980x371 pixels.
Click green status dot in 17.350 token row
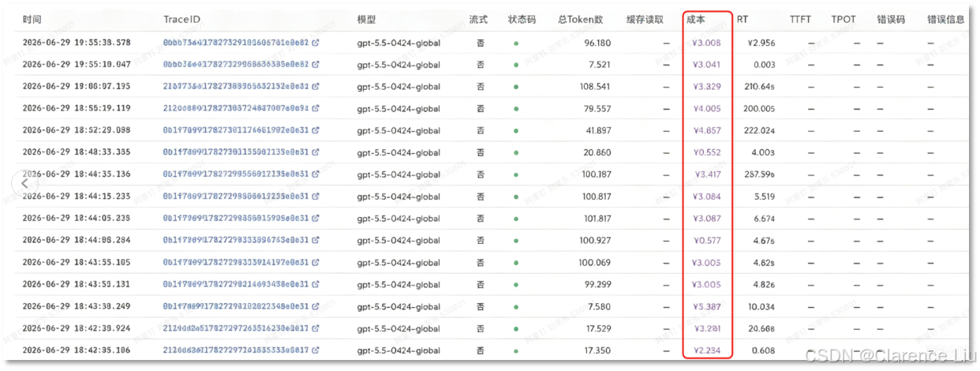point(516,350)
